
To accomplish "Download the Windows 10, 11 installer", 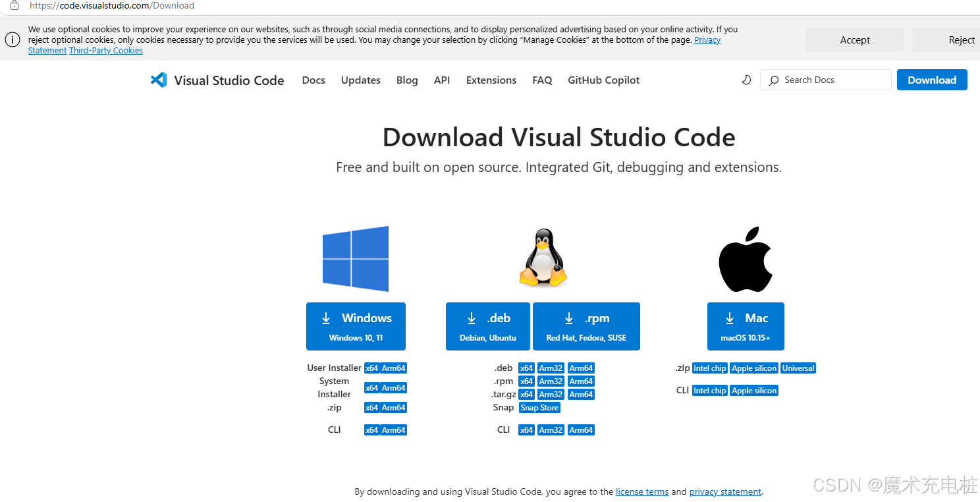I will (x=356, y=326).
